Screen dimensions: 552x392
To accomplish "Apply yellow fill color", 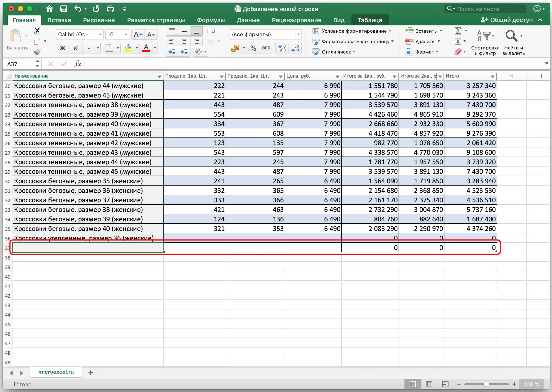I will 128,48.
